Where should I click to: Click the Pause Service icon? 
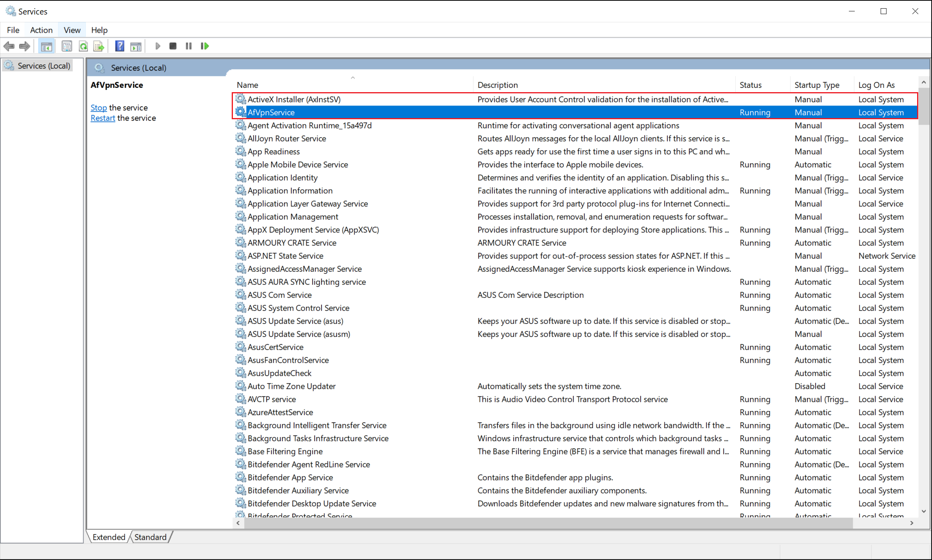[x=189, y=46]
